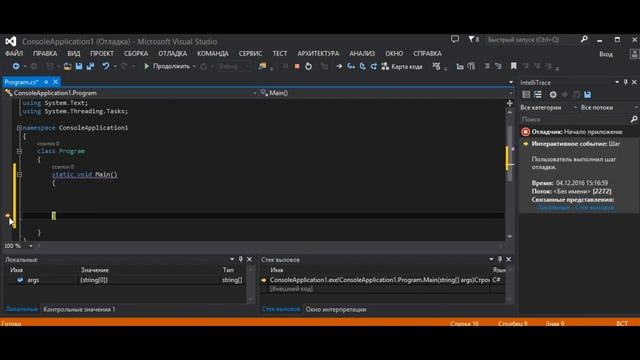Open the АРХИТЕКТУРА menu
Image resolution: width=640 pixels, height=360 pixels.
click(318, 53)
